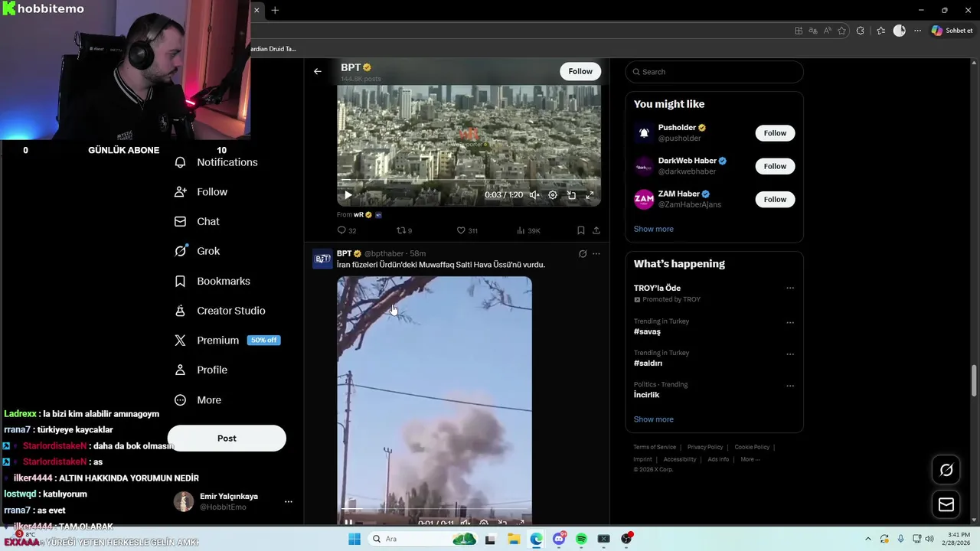Show more suggested accounts under ZAM Haber

[x=654, y=229]
